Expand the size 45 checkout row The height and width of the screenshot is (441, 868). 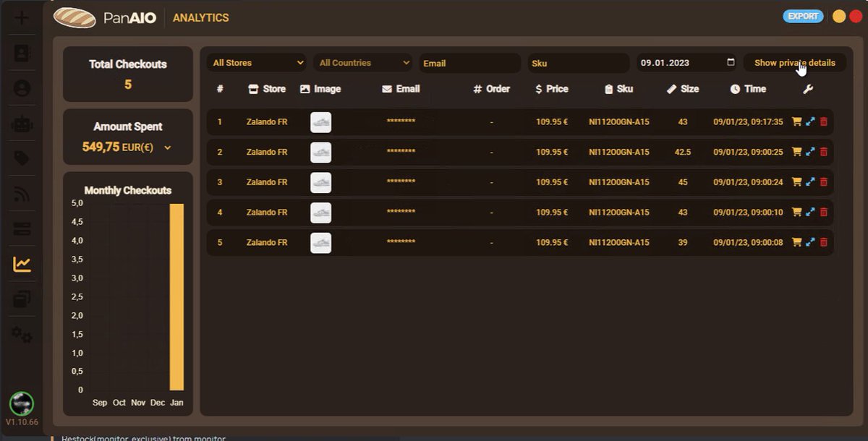810,182
